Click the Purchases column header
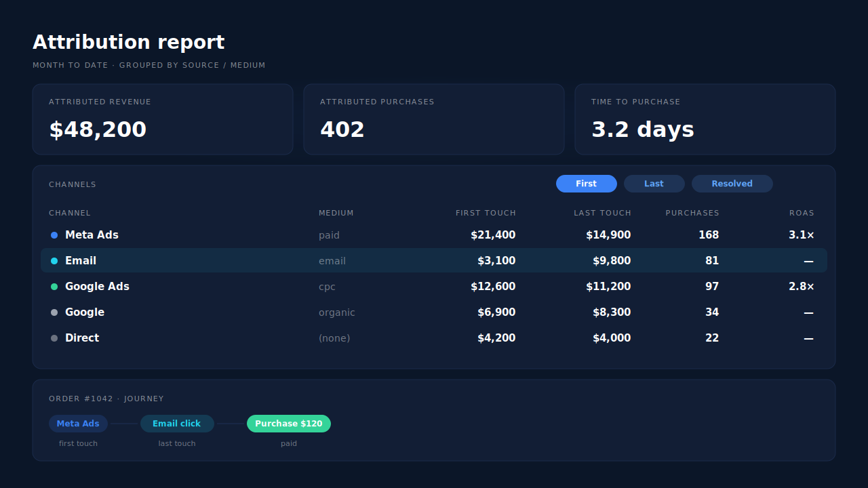This screenshot has width=868, height=488. 692,213
